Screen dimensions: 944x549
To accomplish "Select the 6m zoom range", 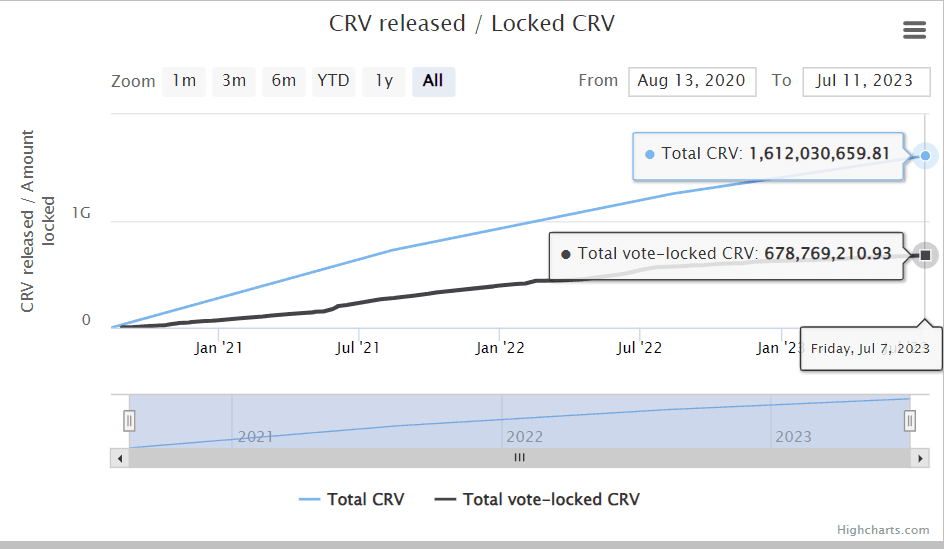I will click(284, 81).
